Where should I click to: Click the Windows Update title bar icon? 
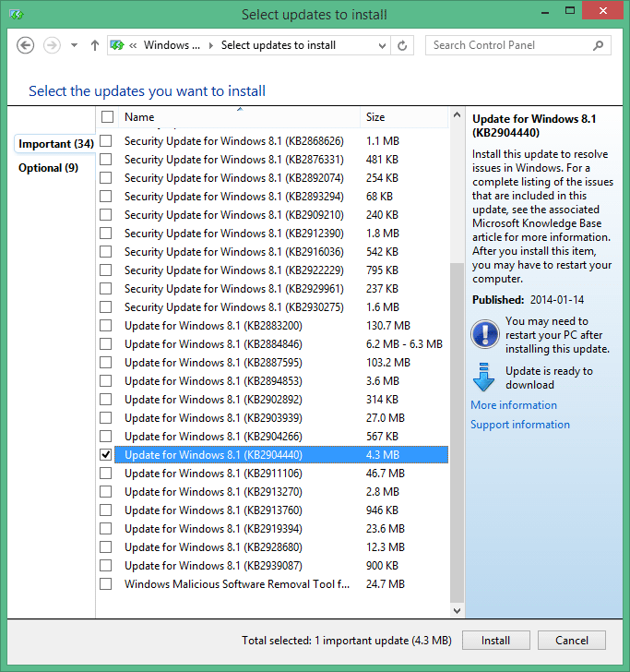tap(17, 15)
